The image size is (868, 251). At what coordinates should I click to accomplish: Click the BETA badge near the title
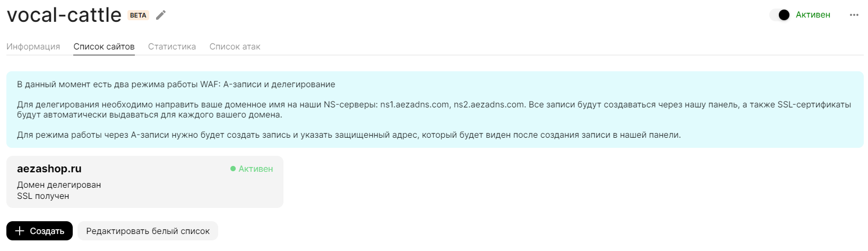pos(138,15)
